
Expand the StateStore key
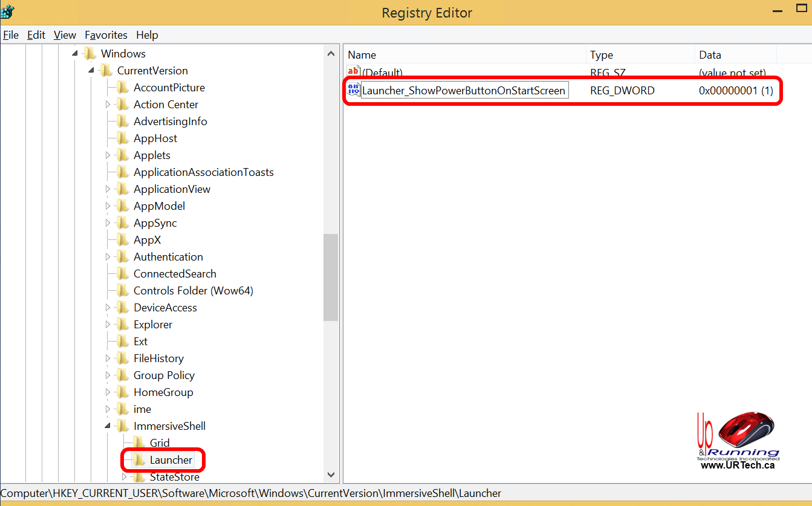pyautogui.click(x=125, y=477)
